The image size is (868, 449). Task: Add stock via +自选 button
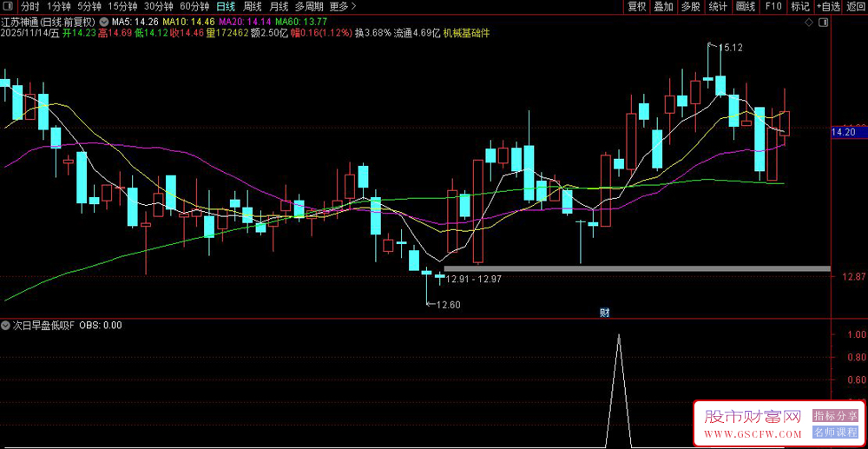(828, 6)
